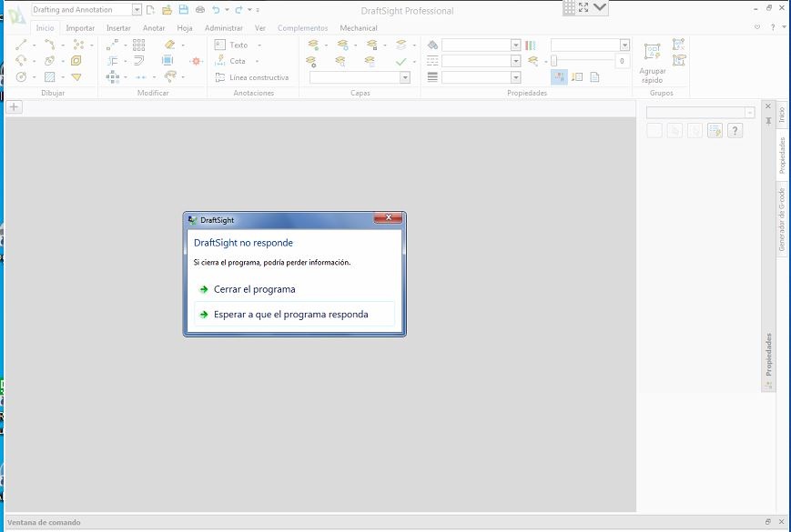Click the Save disk icon in quick toolbar

(184, 10)
